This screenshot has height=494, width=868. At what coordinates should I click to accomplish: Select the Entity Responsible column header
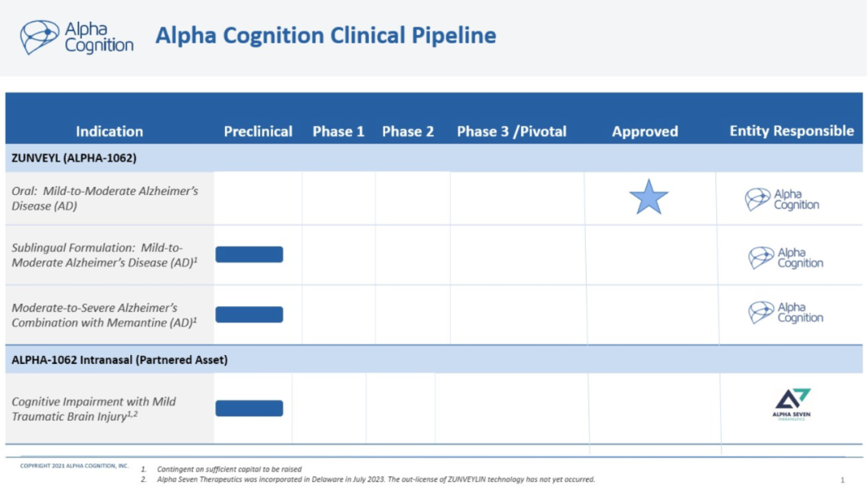click(792, 131)
